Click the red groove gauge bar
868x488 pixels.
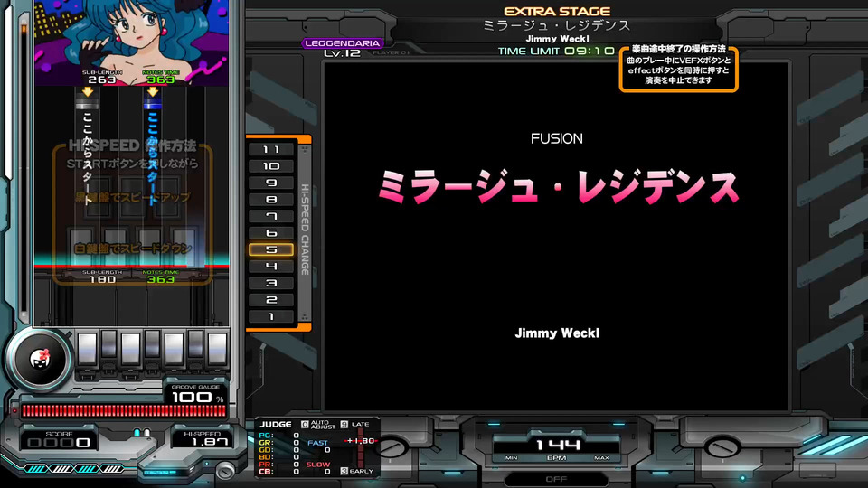(x=124, y=410)
